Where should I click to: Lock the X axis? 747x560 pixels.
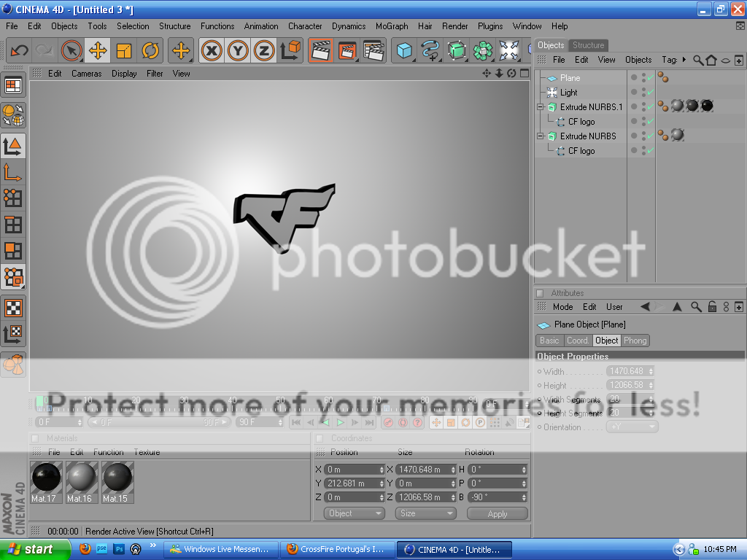tap(211, 50)
